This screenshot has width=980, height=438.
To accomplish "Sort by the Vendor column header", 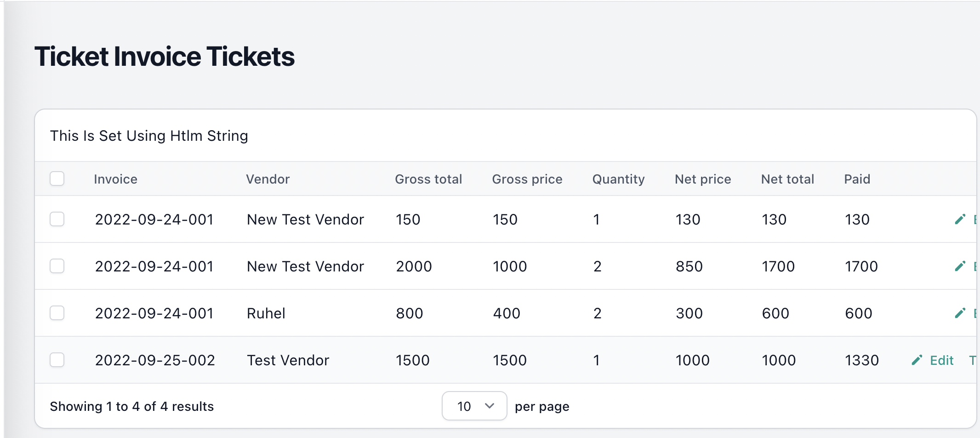I will pos(268,179).
